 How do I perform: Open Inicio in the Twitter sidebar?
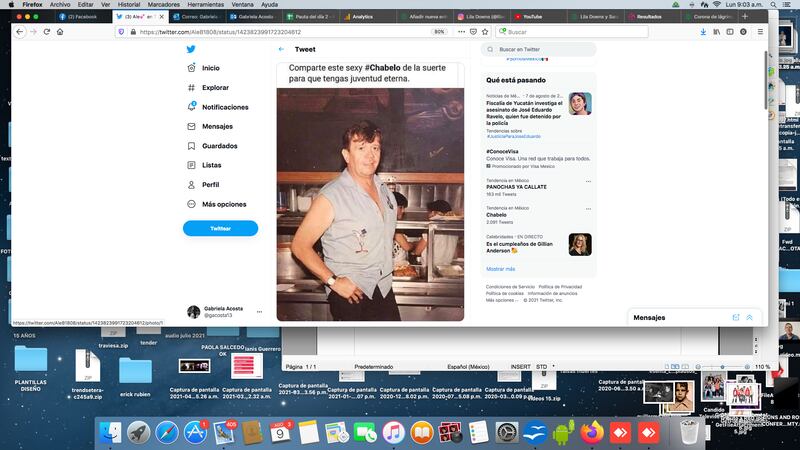[x=204, y=68]
